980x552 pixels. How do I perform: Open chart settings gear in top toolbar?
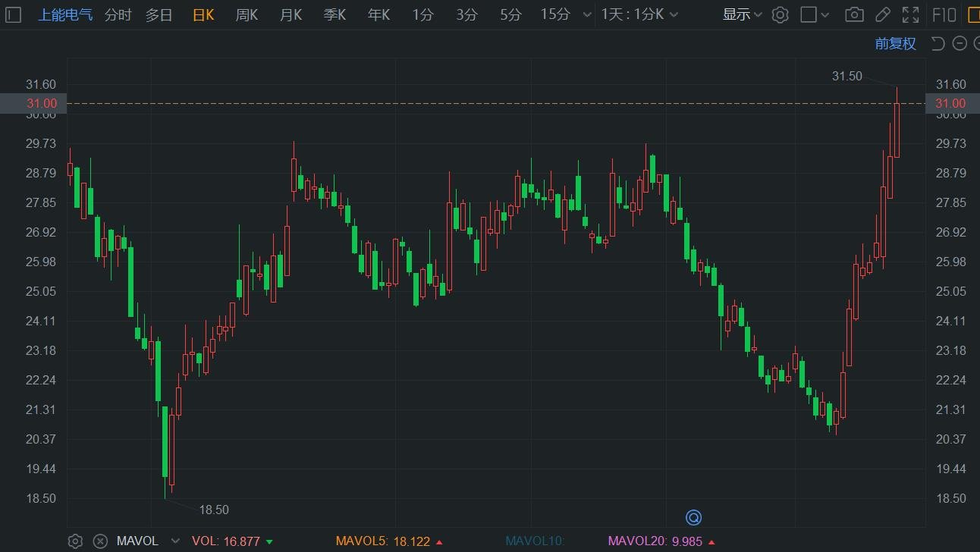[x=780, y=14]
